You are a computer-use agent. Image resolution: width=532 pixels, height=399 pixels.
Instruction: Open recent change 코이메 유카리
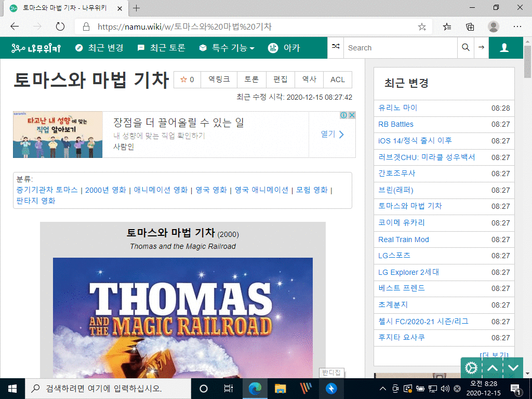pos(402,222)
